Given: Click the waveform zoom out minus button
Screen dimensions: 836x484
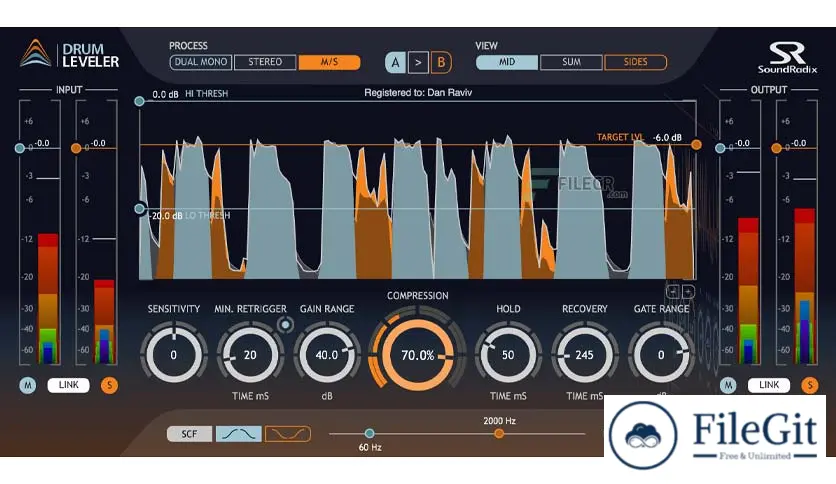Looking at the screenshot, I should tap(673, 292).
